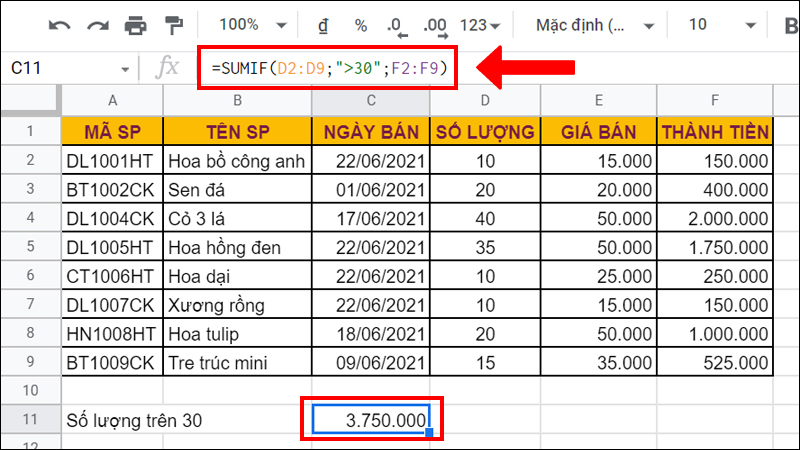Open the 123 number formats dropdown

point(480,25)
